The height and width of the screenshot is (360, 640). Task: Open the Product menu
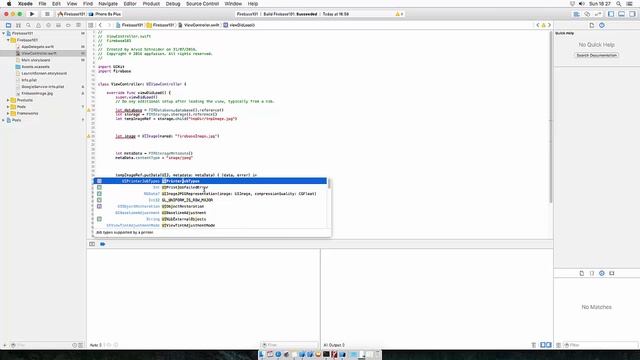click(151, 4)
